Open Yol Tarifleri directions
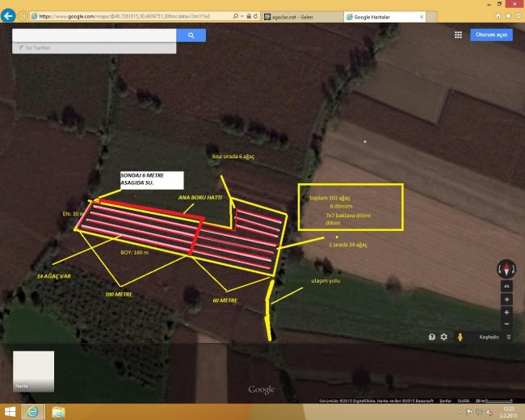This screenshot has height=420, width=525. coord(94,48)
